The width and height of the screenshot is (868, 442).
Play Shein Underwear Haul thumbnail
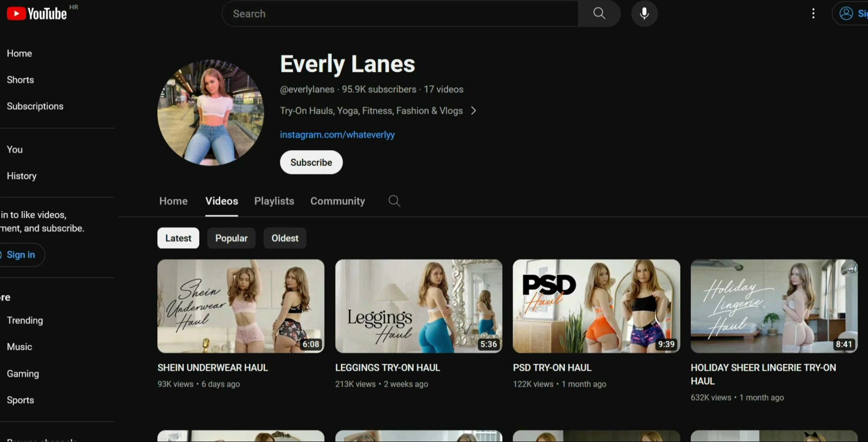click(241, 306)
